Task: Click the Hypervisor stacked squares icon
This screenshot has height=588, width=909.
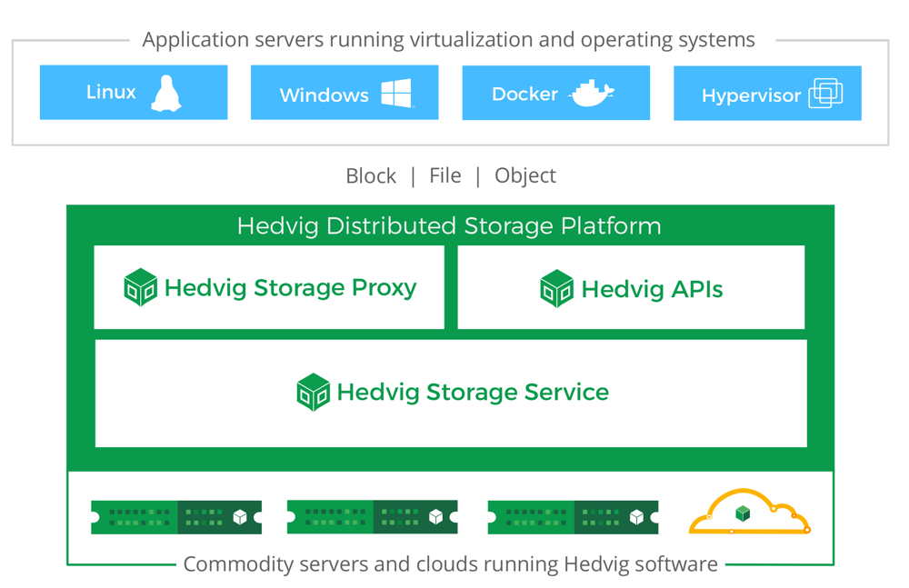Action: 825,93
